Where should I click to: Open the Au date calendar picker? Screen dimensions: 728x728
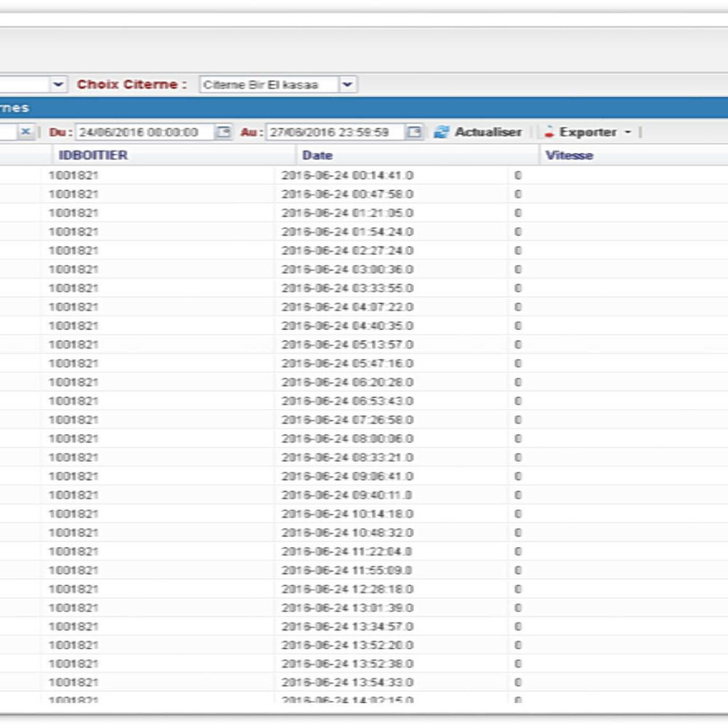click(x=414, y=132)
